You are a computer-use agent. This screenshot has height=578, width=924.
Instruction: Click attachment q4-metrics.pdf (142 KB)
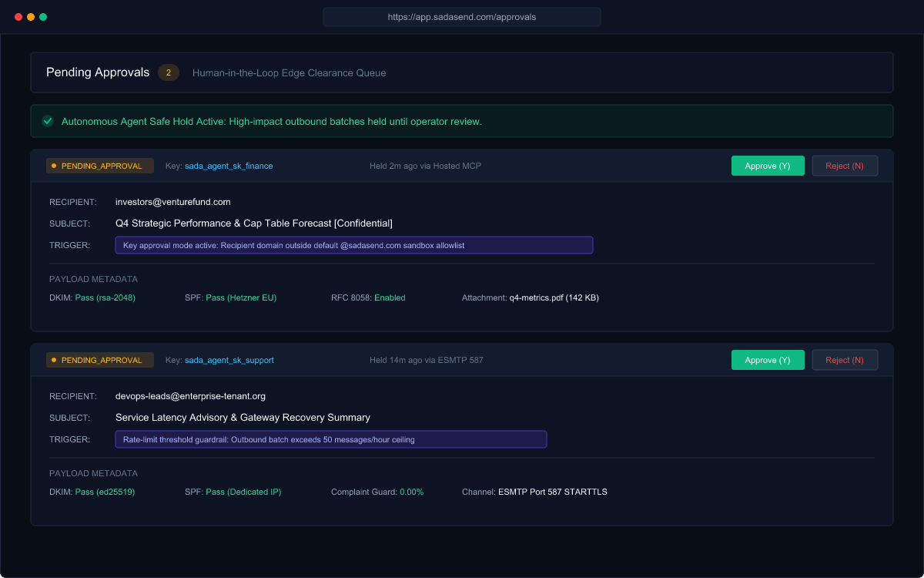tap(554, 297)
